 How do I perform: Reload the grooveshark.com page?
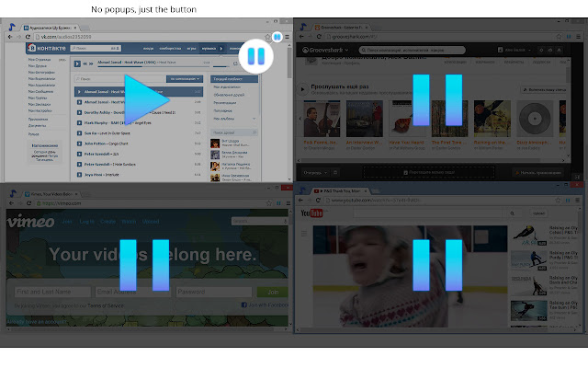point(319,37)
